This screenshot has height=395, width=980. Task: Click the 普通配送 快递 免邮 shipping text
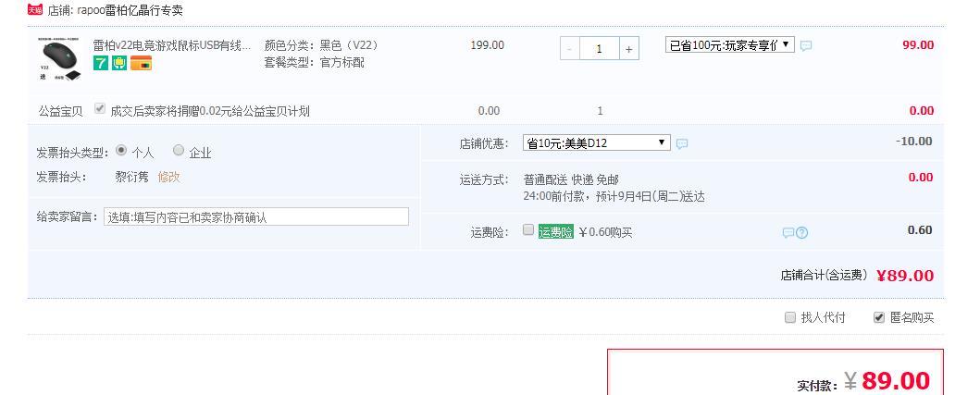point(571,180)
